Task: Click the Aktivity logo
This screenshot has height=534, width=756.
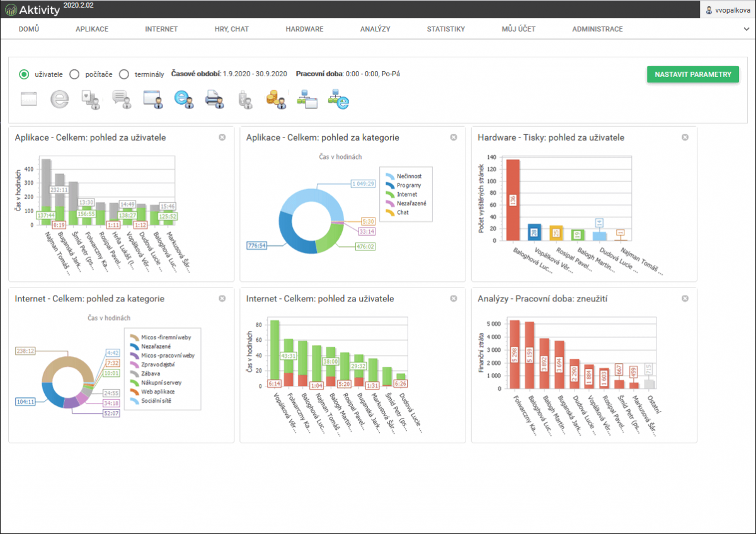Action: (33, 9)
